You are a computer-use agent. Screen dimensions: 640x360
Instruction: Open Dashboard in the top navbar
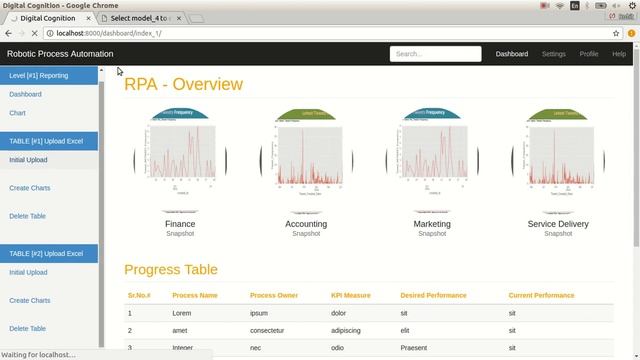pos(512,54)
